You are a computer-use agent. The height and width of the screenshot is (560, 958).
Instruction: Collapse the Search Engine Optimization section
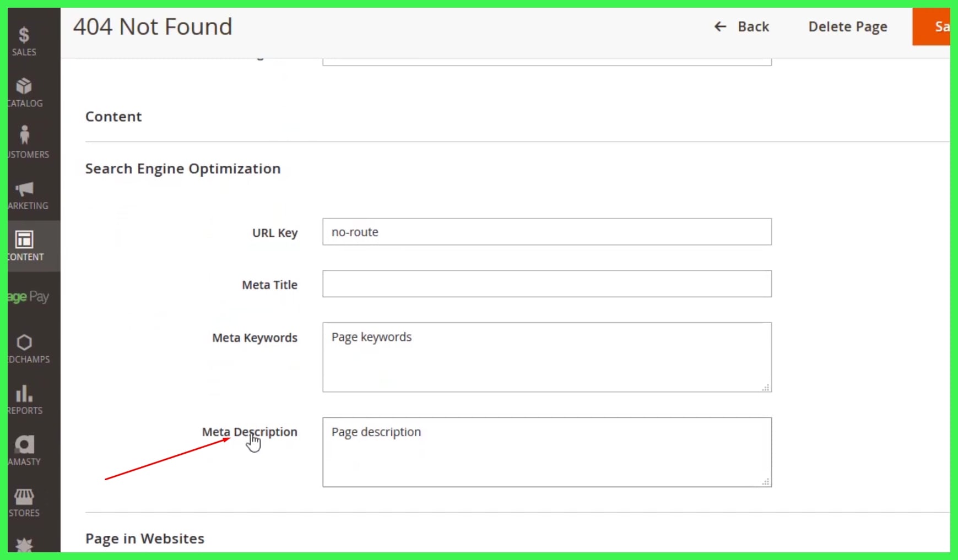click(183, 168)
